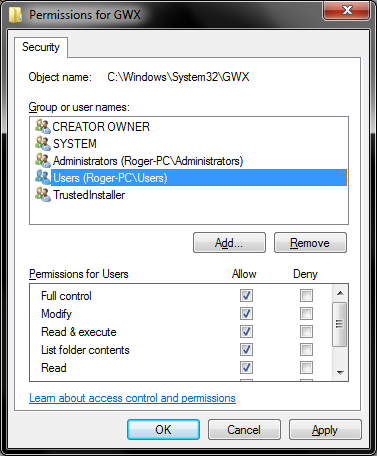
Task: Toggle Allow checkbox for Full control
Action: (x=246, y=295)
